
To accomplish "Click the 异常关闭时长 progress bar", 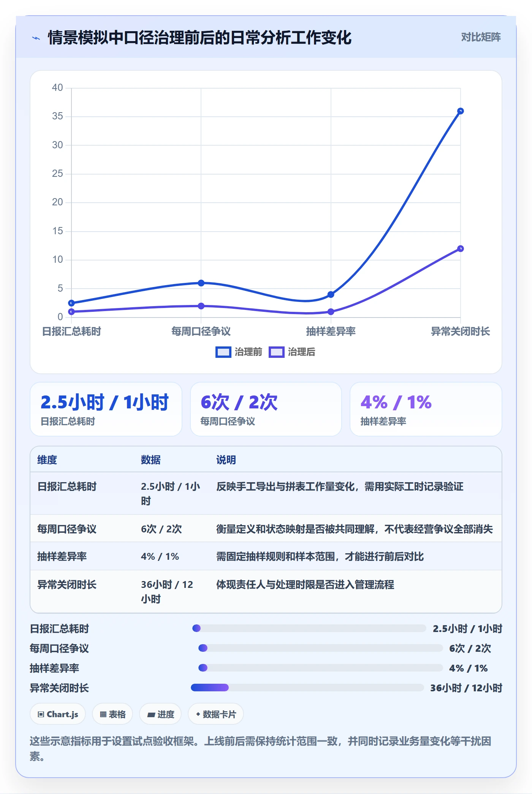I will (x=307, y=688).
